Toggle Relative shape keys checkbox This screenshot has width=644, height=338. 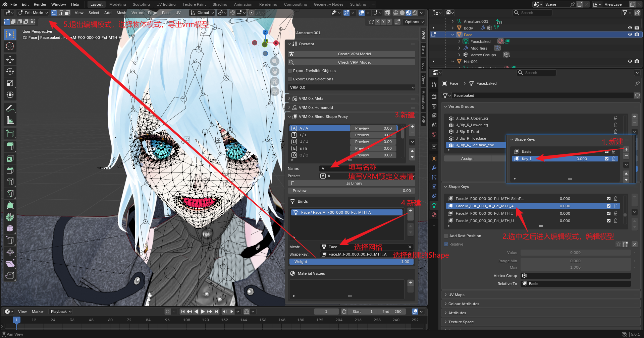click(x=446, y=244)
